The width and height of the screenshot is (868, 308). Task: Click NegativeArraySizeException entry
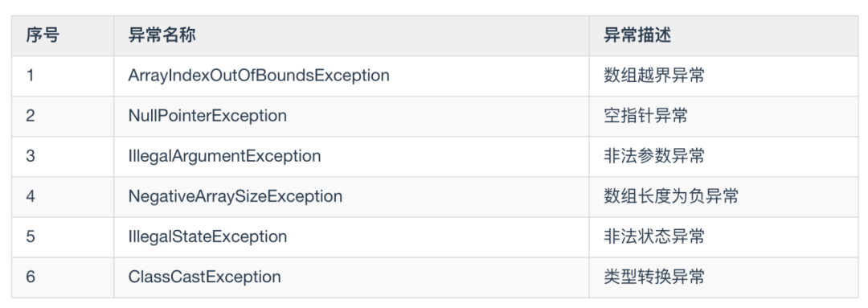click(x=235, y=196)
